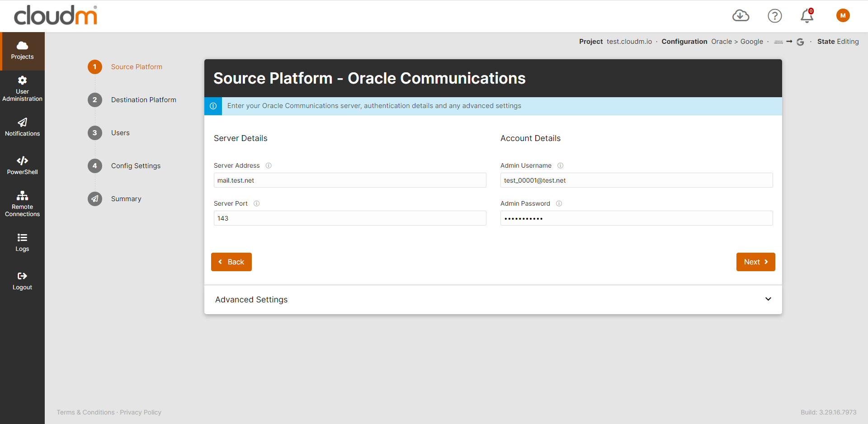
Task: Open the Projects sidebar section
Action: pyautogui.click(x=22, y=51)
